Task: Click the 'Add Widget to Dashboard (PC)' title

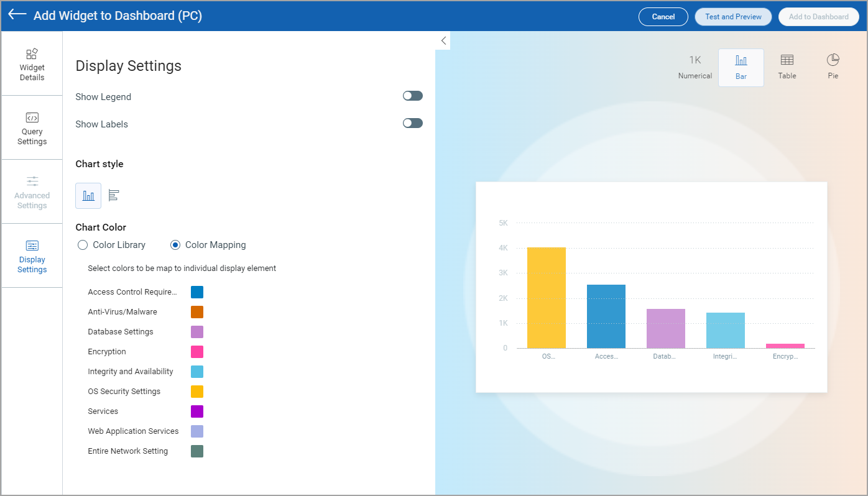Action: [x=118, y=16]
